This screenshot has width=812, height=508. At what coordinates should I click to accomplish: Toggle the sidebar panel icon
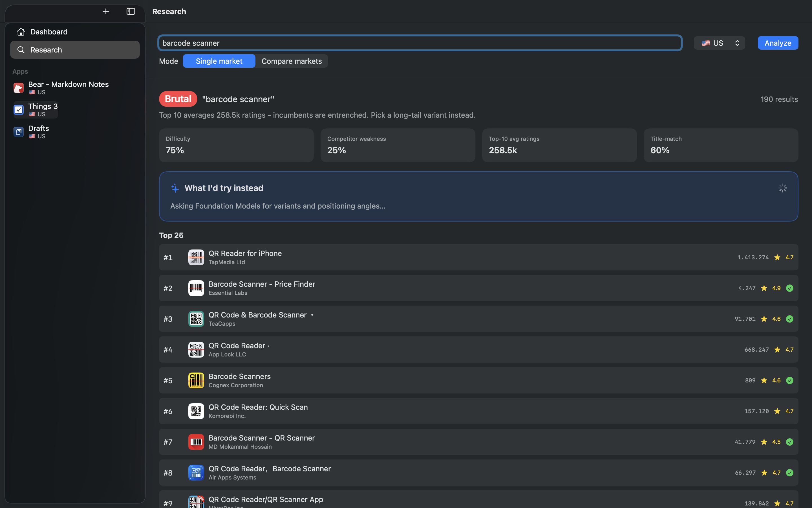(131, 11)
